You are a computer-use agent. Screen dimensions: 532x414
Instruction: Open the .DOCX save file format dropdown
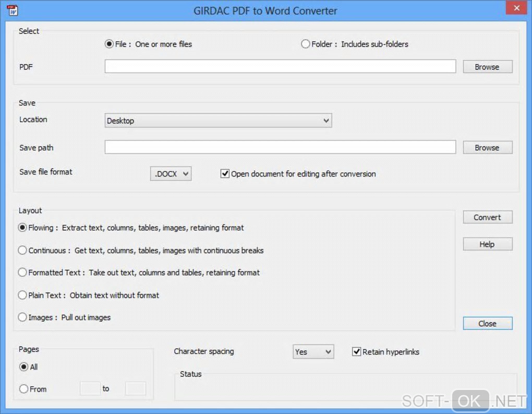(171, 173)
